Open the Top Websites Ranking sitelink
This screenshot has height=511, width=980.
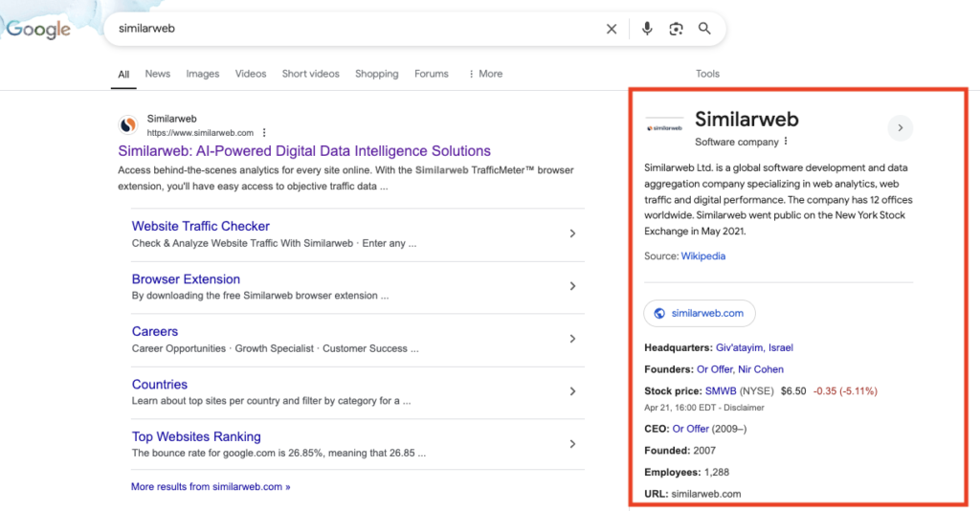[196, 436]
